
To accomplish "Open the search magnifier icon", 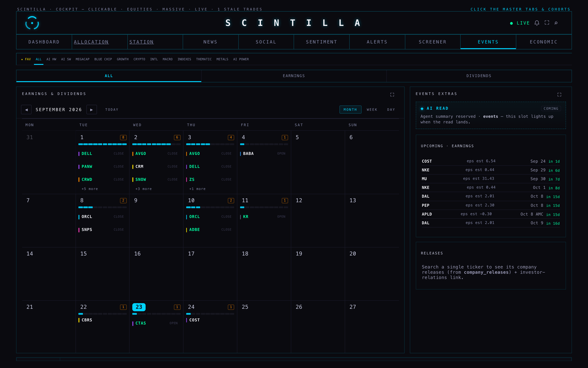I will (556, 23).
